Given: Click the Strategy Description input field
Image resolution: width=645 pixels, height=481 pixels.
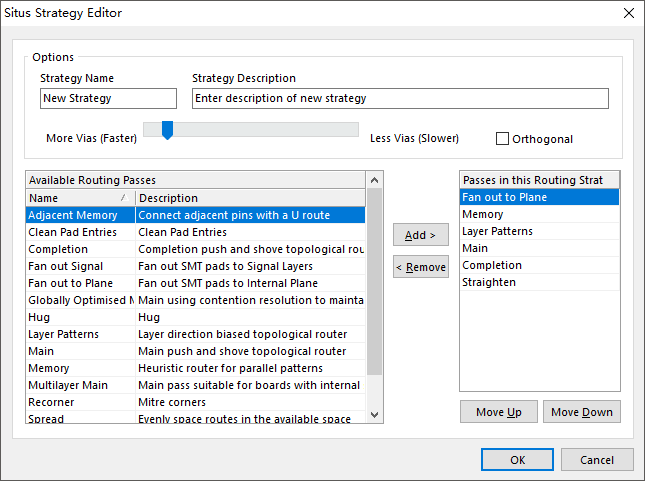Looking at the screenshot, I should tap(400, 98).
